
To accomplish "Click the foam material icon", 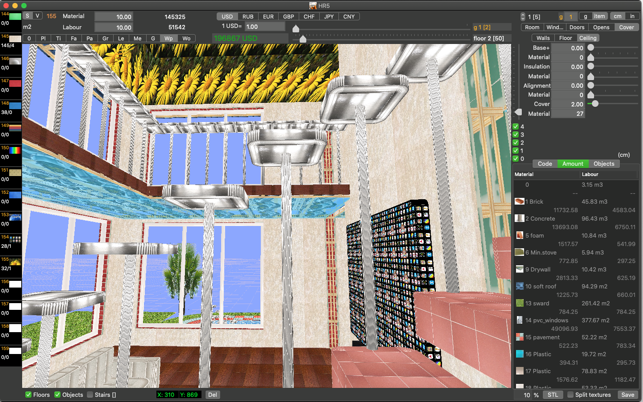I will coord(519,235).
